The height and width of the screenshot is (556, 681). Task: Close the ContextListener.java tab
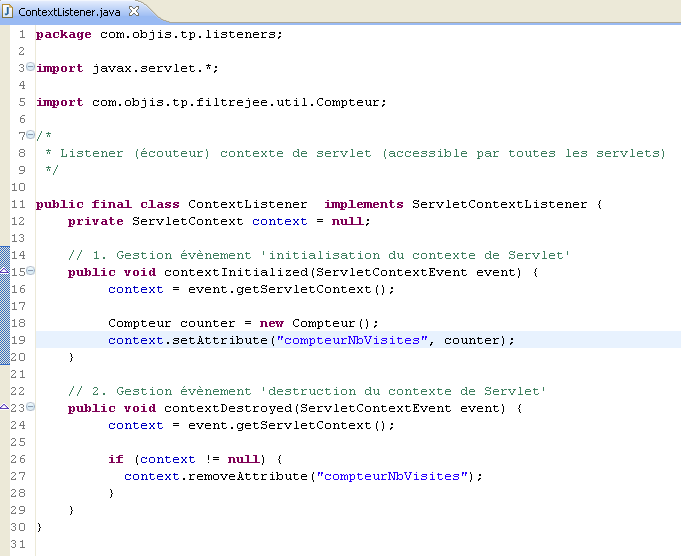coord(134,11)
